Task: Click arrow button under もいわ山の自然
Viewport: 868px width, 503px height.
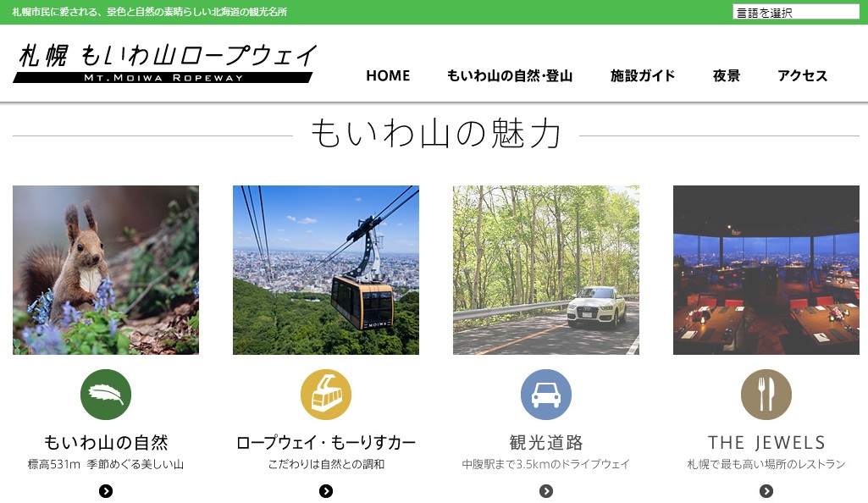Action: [106, 491]
